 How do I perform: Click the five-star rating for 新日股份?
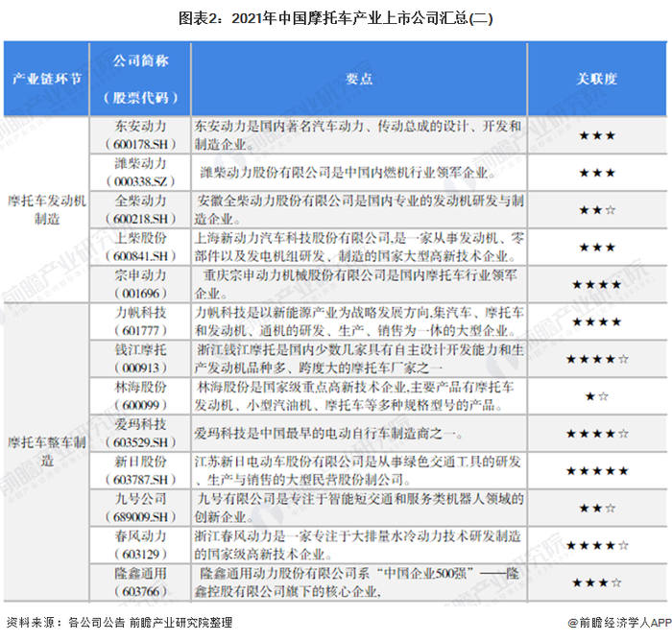click(597, 471)
